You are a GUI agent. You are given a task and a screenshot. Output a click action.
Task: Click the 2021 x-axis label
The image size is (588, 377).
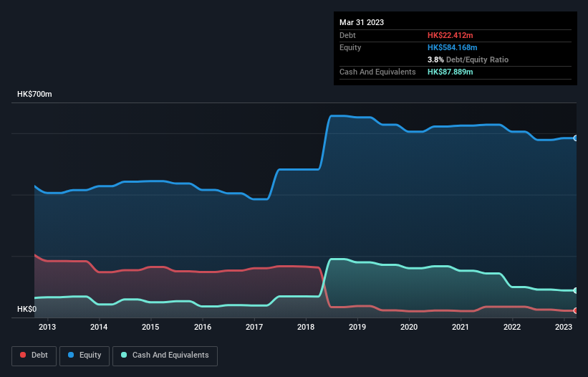(460, 327)
